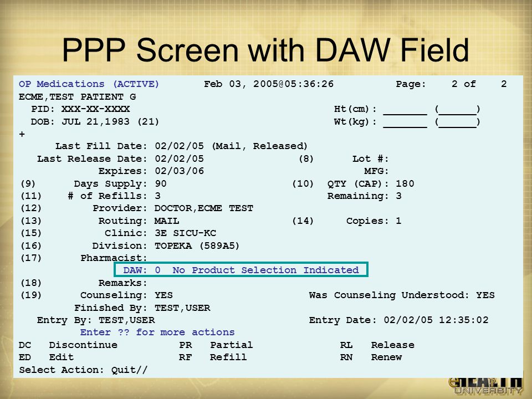Choose the 'PR Partial' action
This screenshot has width=532, height=399.
[x=216, y=345]
